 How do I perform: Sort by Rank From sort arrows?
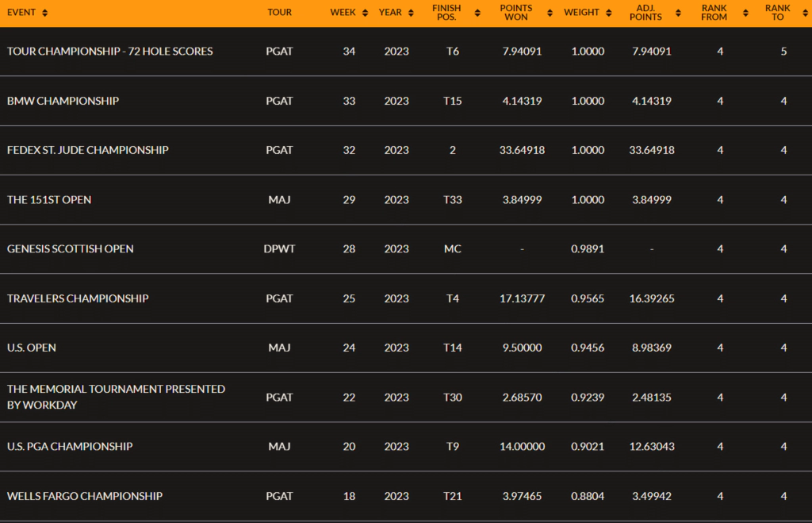(x=745, y=13)
